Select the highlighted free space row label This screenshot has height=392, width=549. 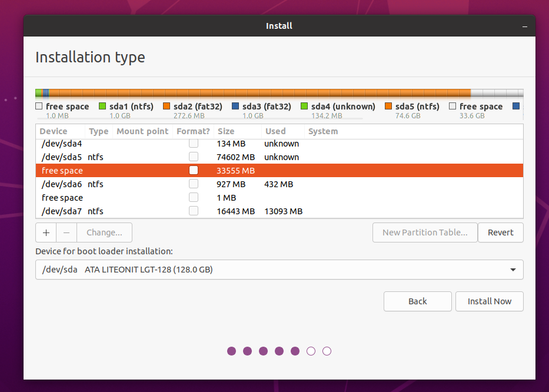62,171
